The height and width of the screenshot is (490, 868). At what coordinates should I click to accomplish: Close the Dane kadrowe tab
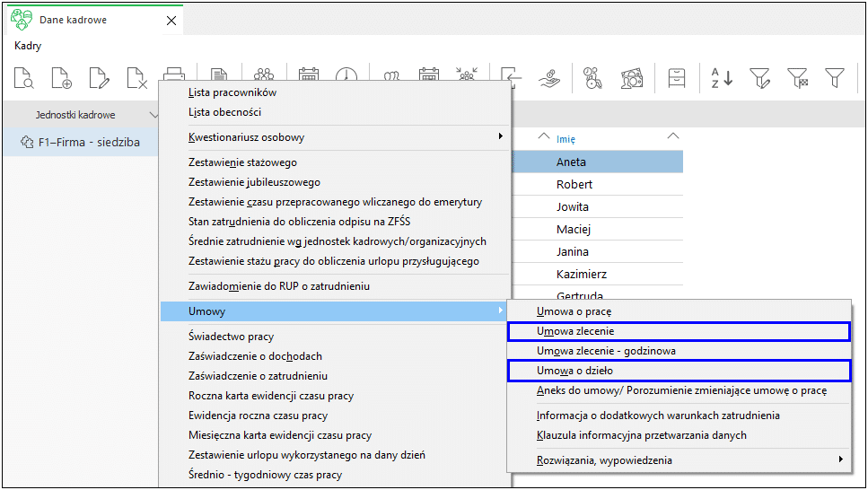[171, 21]
